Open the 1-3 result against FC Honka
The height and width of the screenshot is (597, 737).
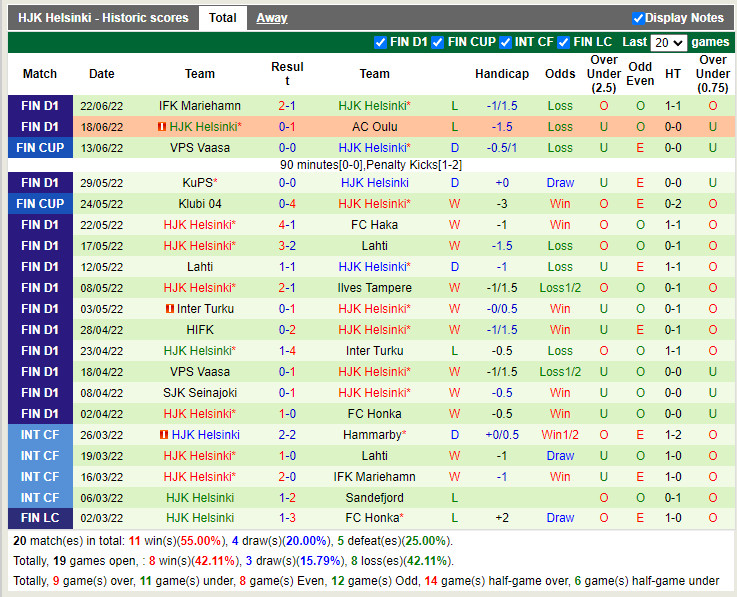tap(287, 518)
